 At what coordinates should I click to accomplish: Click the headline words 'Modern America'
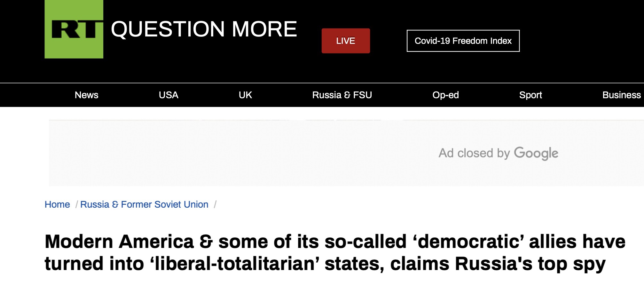(119, 242)
